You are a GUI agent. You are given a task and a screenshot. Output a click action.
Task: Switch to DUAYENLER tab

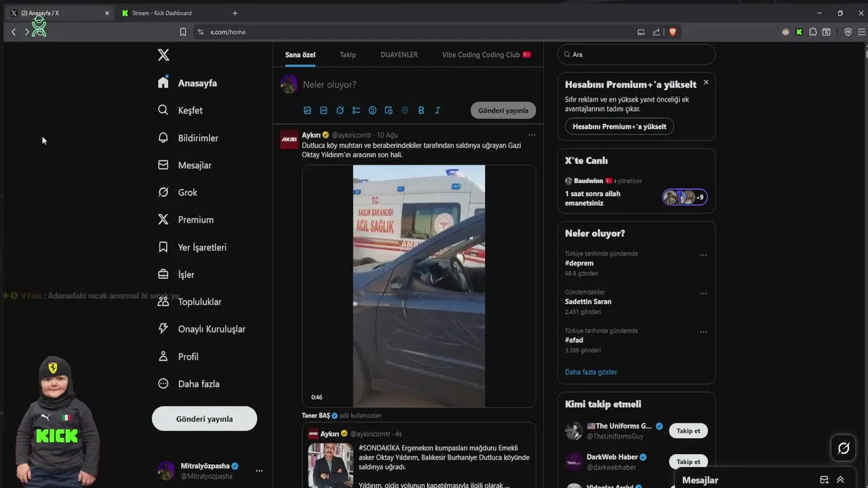(399, 55)
